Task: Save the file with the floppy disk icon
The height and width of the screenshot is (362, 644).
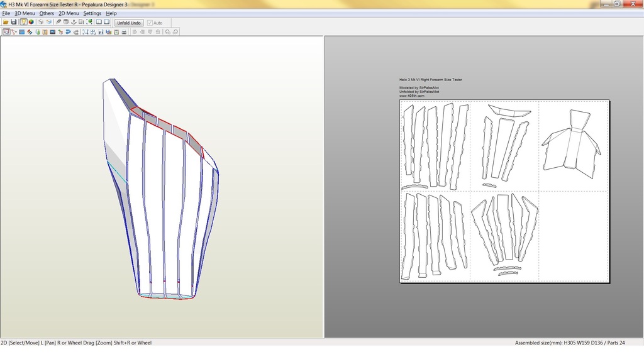Action: click(14, 22)
